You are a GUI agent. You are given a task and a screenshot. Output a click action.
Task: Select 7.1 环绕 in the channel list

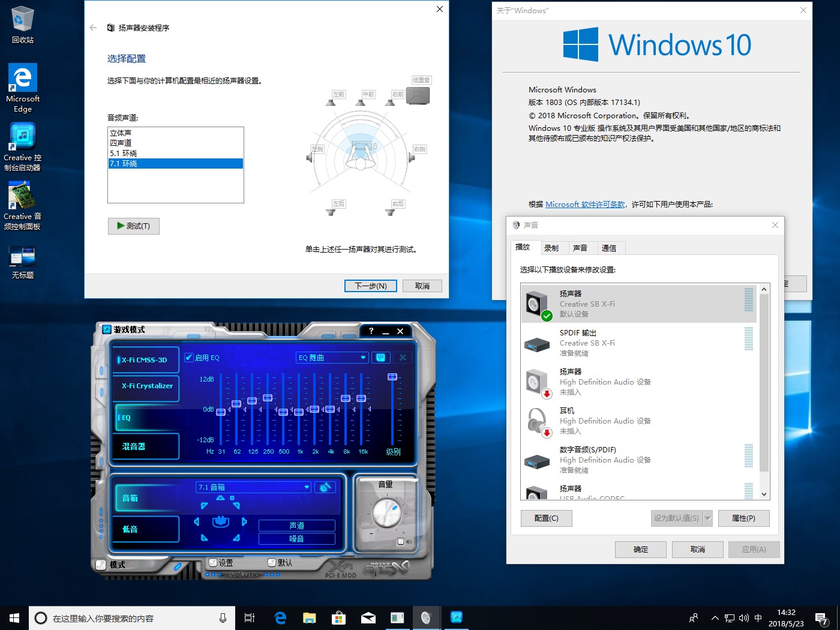(x=176, y=164)
